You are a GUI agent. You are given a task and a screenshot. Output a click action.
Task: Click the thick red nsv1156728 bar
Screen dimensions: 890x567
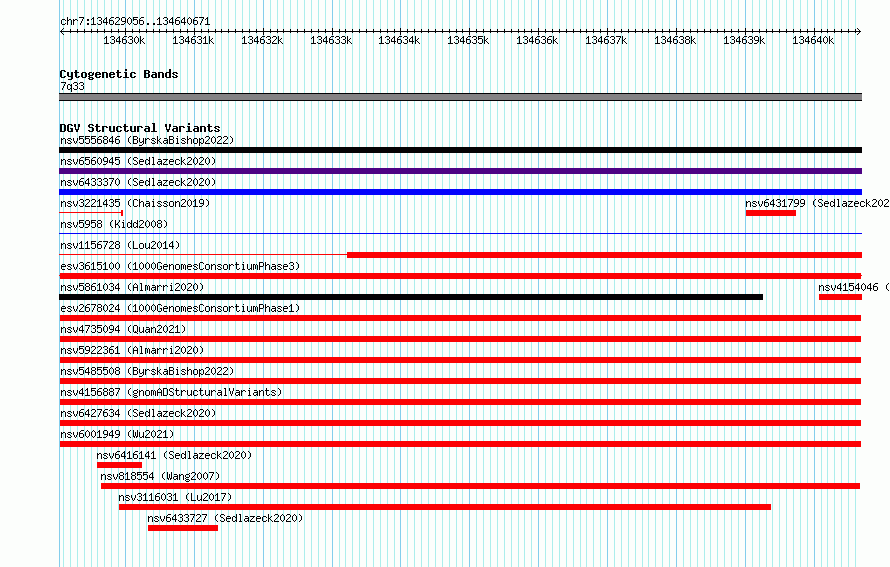(x=604, y=255)
